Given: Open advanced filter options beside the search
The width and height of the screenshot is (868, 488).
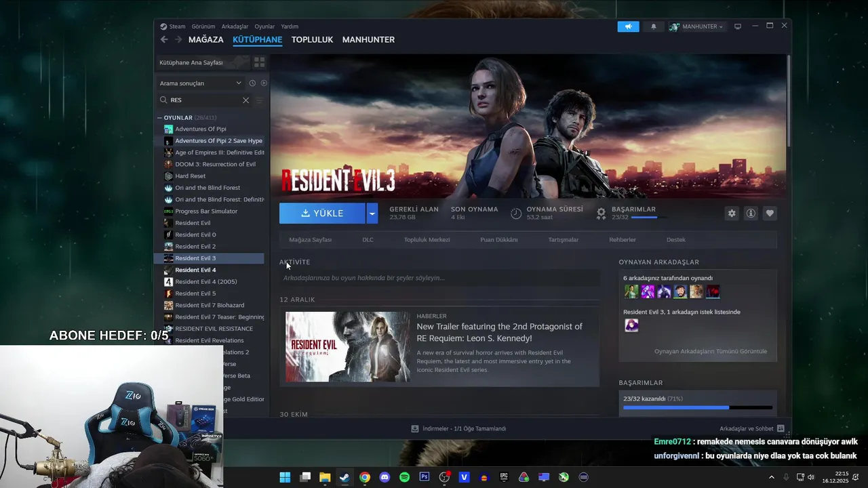Looking at the screenshot, I should tap(258, 100).
